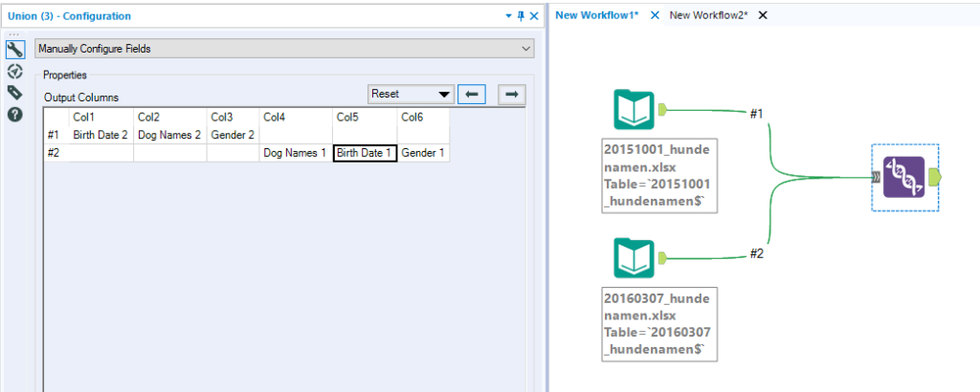980x392 pixels.
Task: Move selected column right with arrow button
Action: [x=512, y=95]
